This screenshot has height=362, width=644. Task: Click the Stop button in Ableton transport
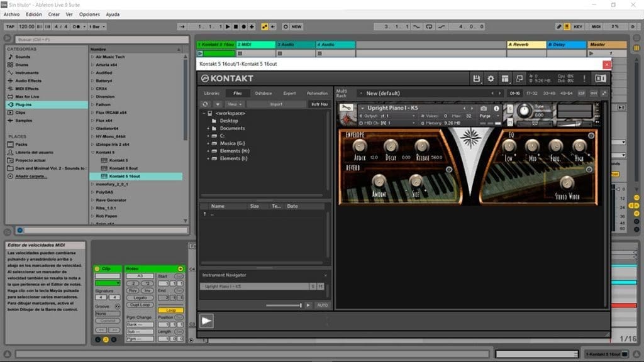pyautogui.click(x=236, y=26)
